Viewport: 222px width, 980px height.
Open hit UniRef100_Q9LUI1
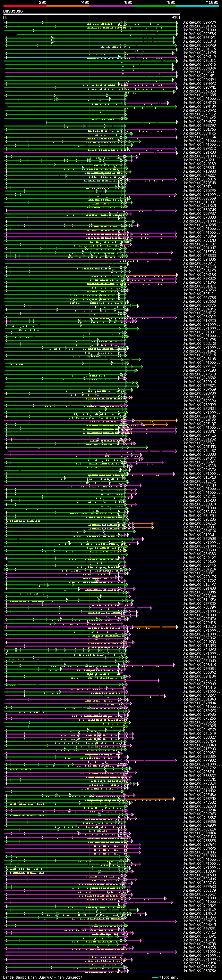click(x=199, y=60)
